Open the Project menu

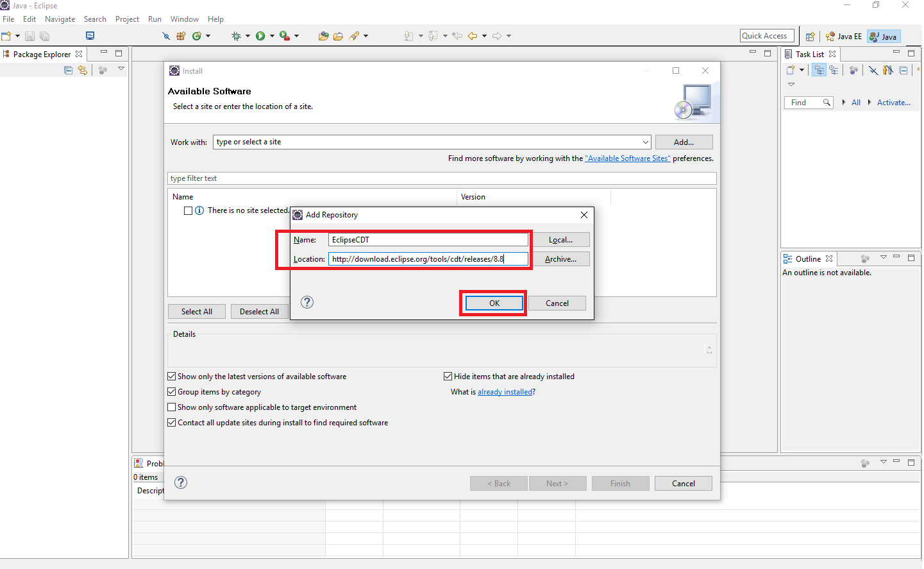point(127,19)
